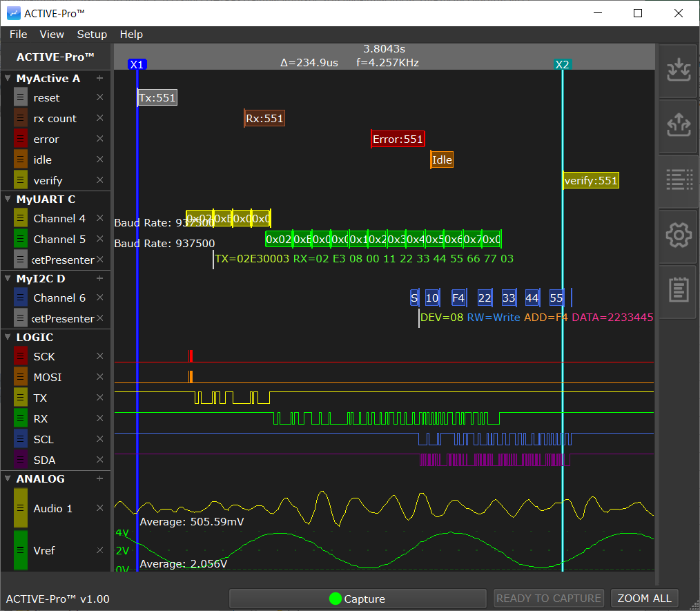This screenshot has width=700, height=611.
Task: Select the X2 cursor marker
Action: [x=563, y=64]
